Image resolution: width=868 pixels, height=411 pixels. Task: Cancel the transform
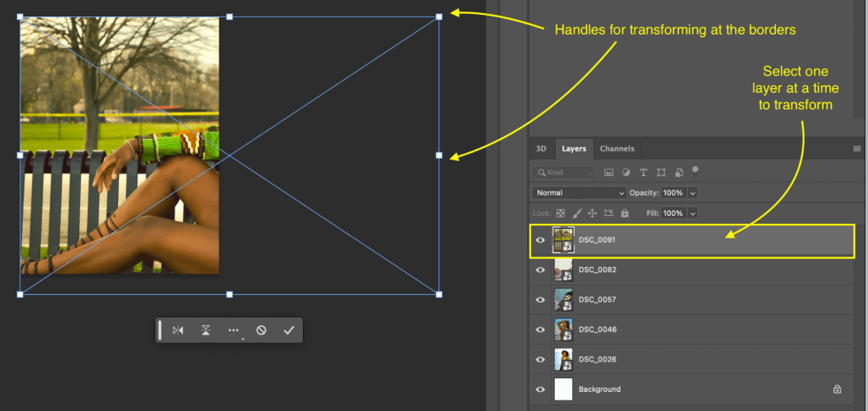(261, 330)
